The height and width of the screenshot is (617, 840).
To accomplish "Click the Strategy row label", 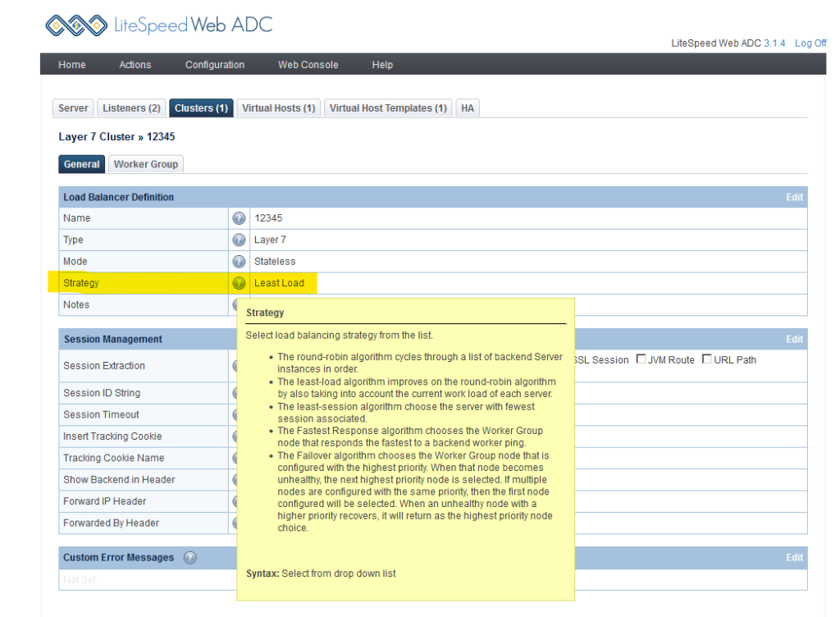I will (81, 283).
